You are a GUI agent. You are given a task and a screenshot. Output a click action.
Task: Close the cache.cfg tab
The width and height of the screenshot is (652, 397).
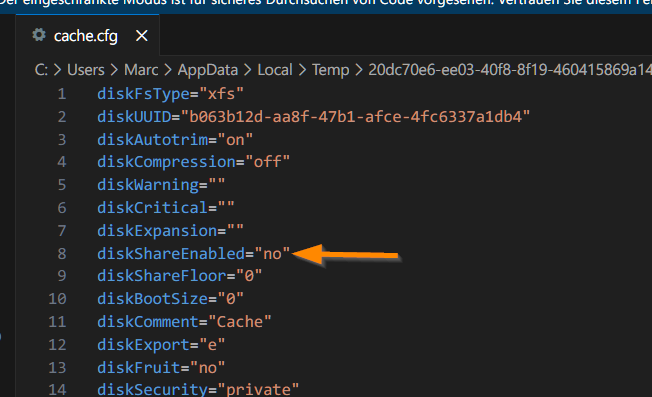pyautogui.click(x=142, y=36)
